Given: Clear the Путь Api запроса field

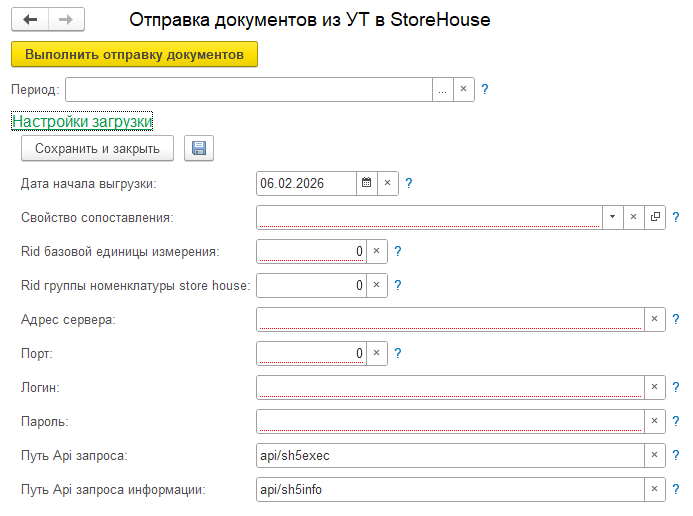Looking at the screenshot, I should [x=655, y=455].
